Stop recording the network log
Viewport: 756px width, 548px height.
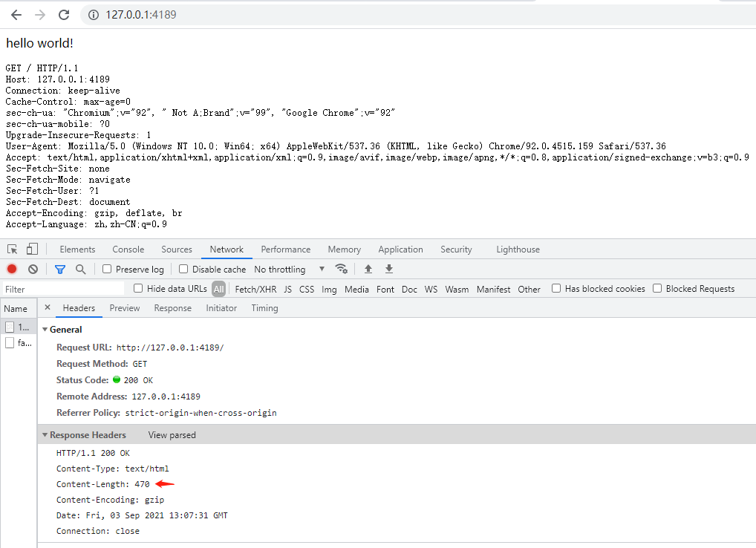10,269
